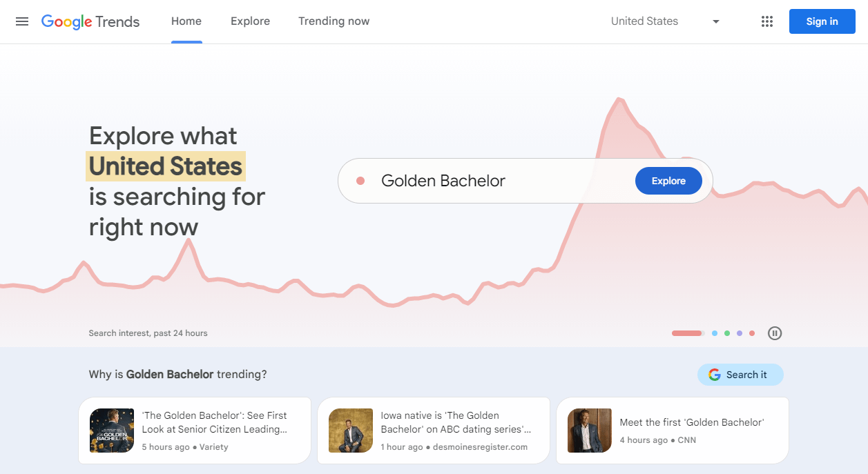Image resolution: width=868 pixels, height=474 pixels.
Task: Open the Google apps grid
Action: (x=766, y=21)
